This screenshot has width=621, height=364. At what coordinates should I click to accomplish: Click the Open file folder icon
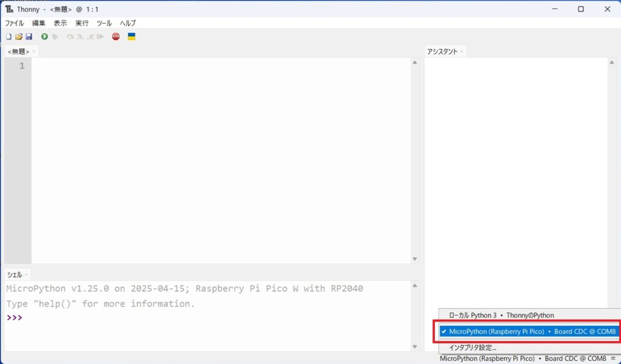tap(18, 36)
